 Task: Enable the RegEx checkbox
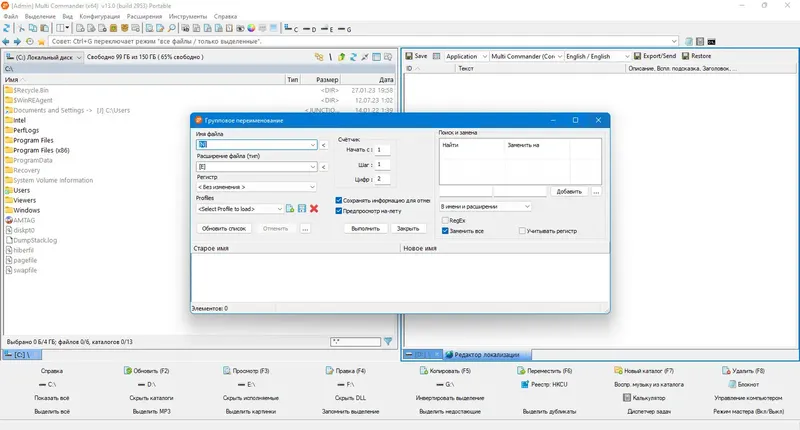point(445,220)
